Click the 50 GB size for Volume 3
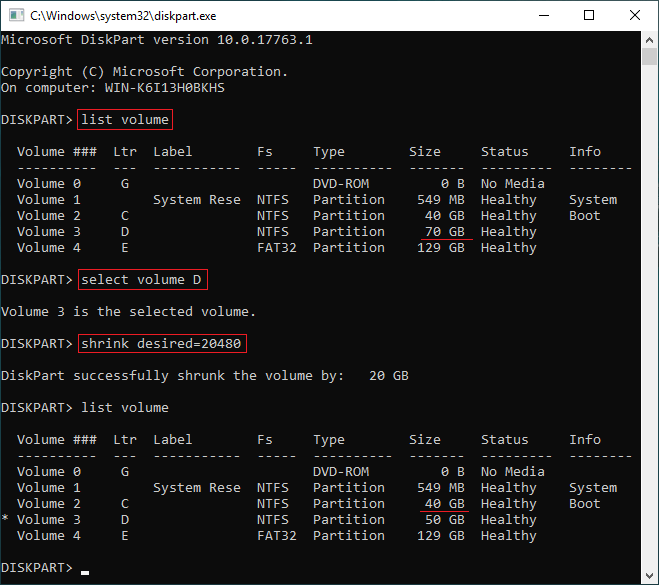 coord(444,520)
